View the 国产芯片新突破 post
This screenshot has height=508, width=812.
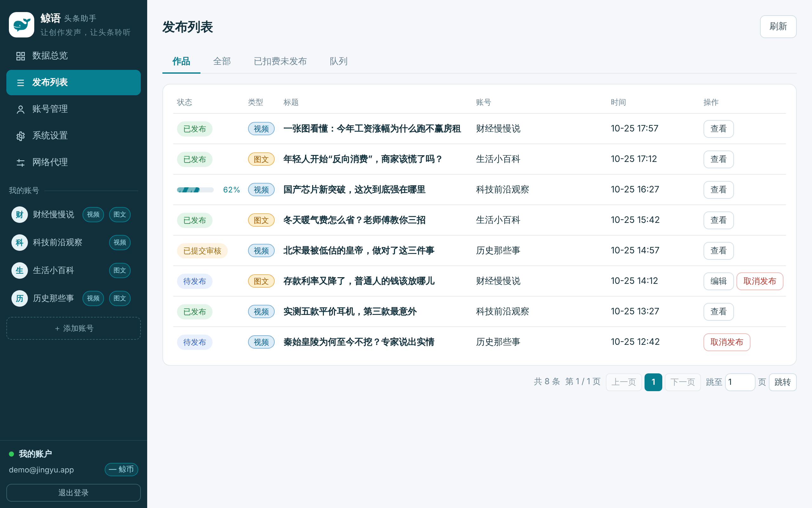[718, 190]
